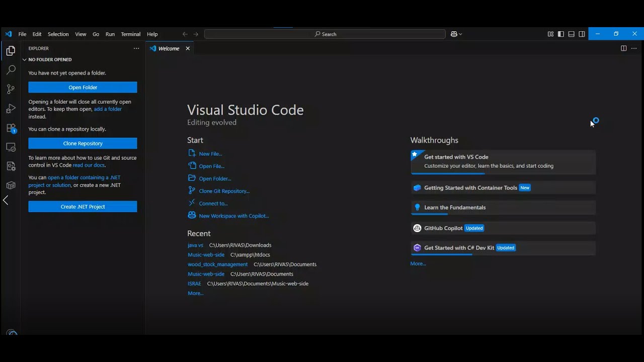Open recent wood_stock_management folder
Image resolution: width=644 pixels, height=362 pixels.
(x=217, y=264)
